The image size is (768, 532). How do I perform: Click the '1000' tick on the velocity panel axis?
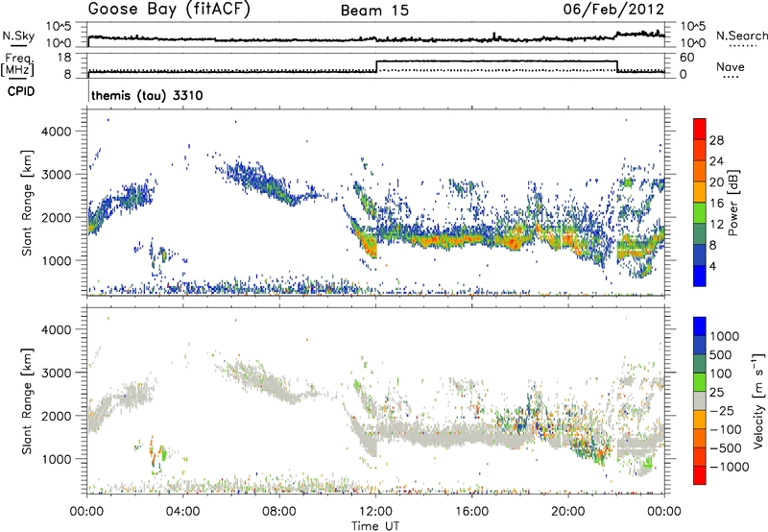[56, 458]
